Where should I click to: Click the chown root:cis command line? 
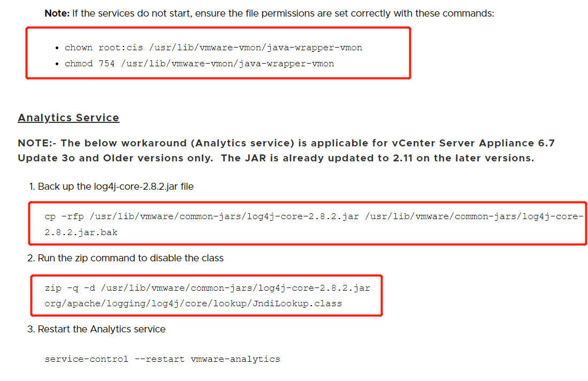[213, 48]
